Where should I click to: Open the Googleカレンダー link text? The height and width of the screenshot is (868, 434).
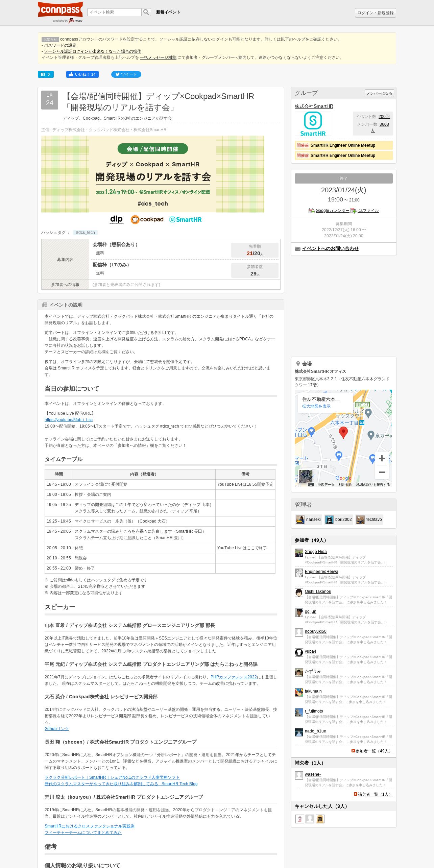(332, 211)
